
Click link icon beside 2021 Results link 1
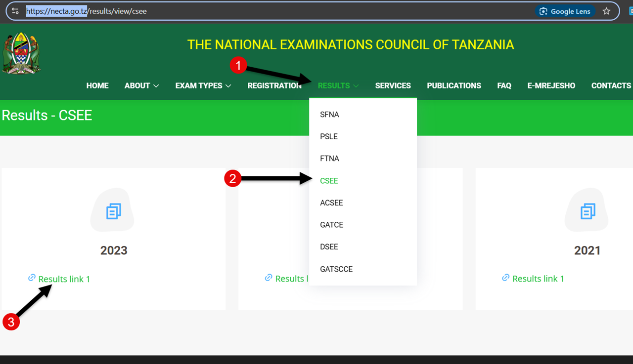click(505, 278)
